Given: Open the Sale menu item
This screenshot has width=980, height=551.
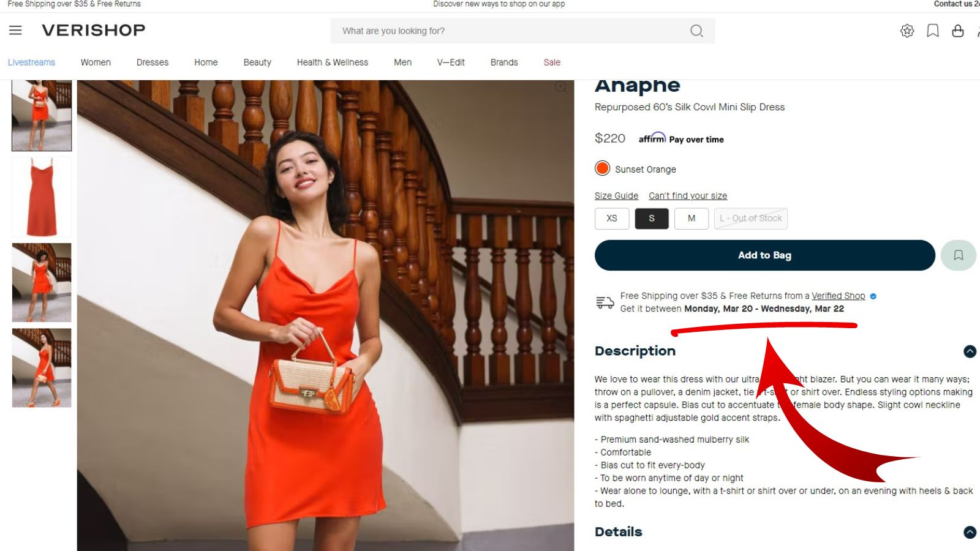Looking at the screenshot, I should [552, 62].
